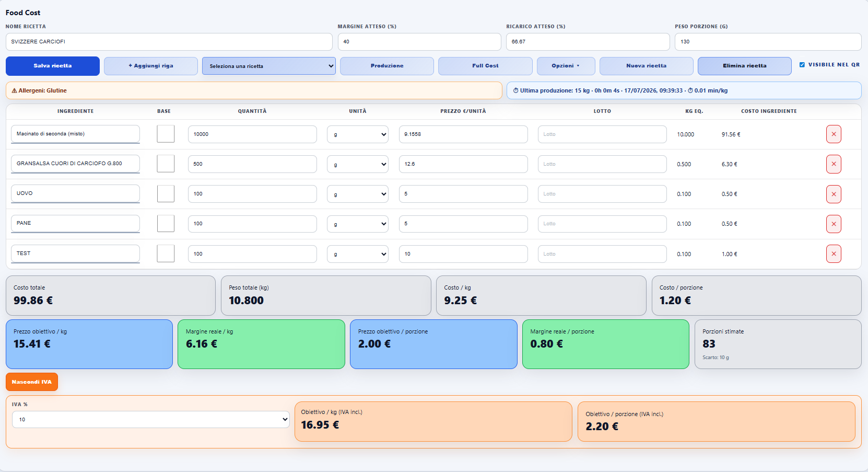This screenshot has width=868, height=472.
Task: Open unit dropdown for Macinato di seconda
Action: tap(358, 134)
